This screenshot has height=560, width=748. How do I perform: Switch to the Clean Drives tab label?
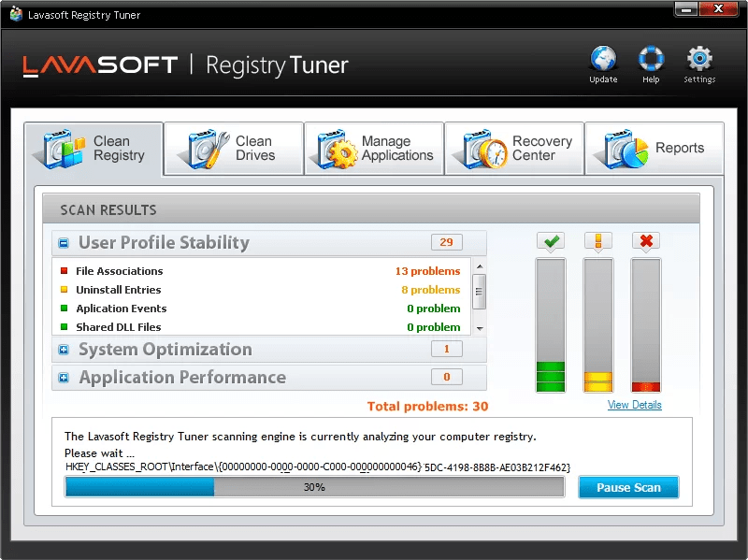pos(255,148)
